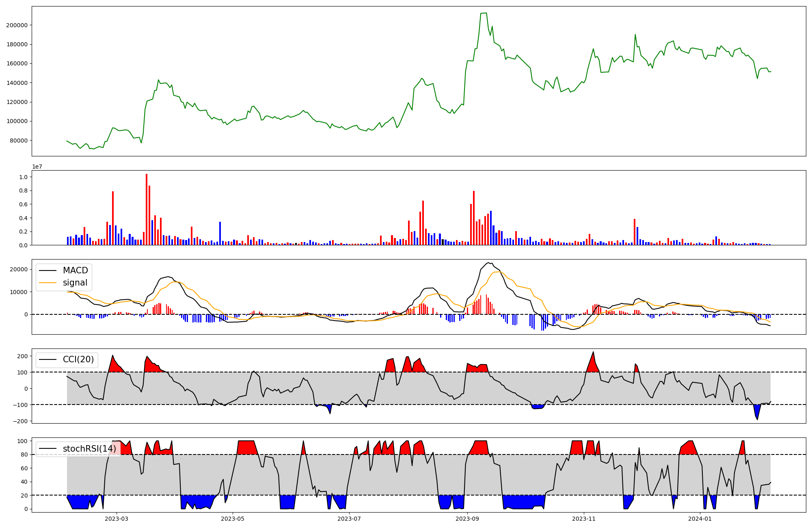812x528 pixels.
Task: Select the 2023-07 x-axis date label
Action: (349, 519)
